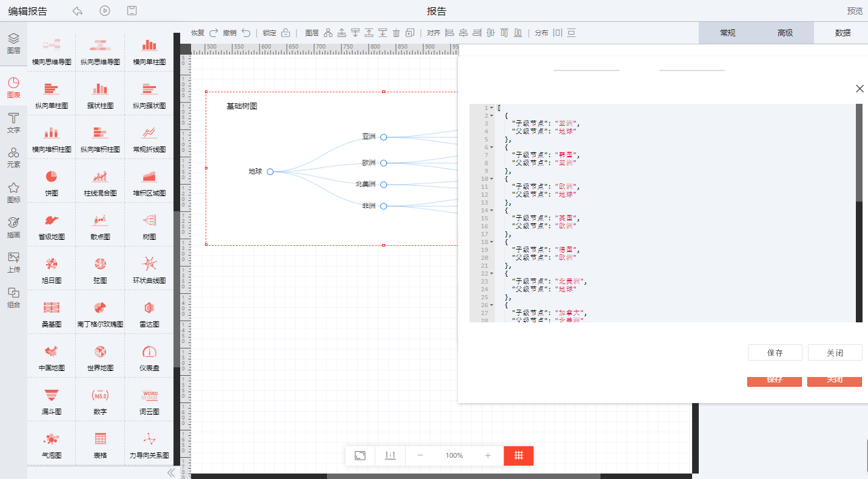The height and width of the screenshot is (479, 868).
Task: Click the chart list vertical scrollbar
Action: tap(177, 288)
